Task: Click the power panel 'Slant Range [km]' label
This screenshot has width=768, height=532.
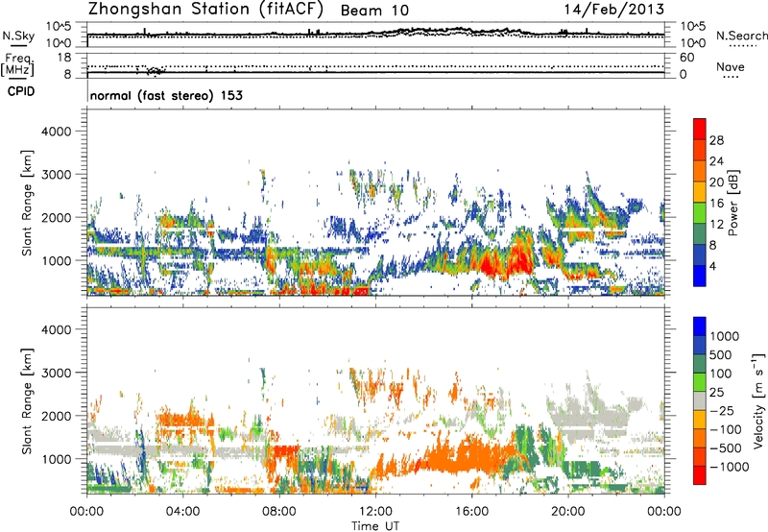Action: [x=27, y=203]
